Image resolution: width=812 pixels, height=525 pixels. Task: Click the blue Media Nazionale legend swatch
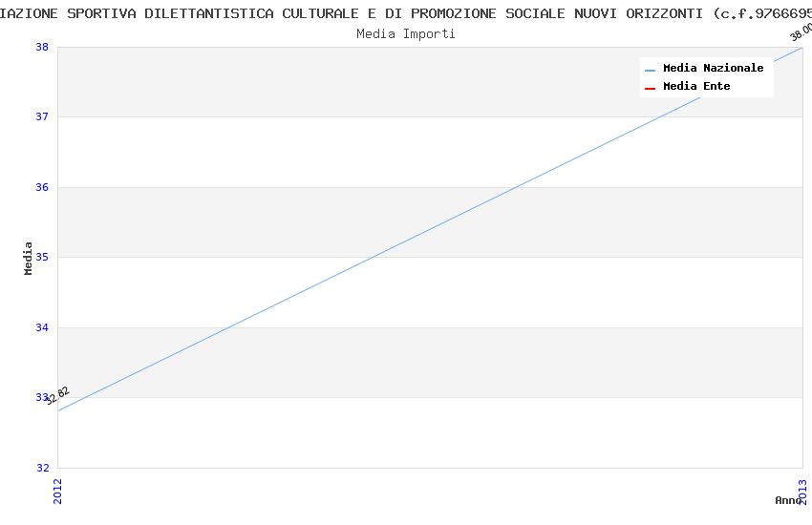coord(651,69)
